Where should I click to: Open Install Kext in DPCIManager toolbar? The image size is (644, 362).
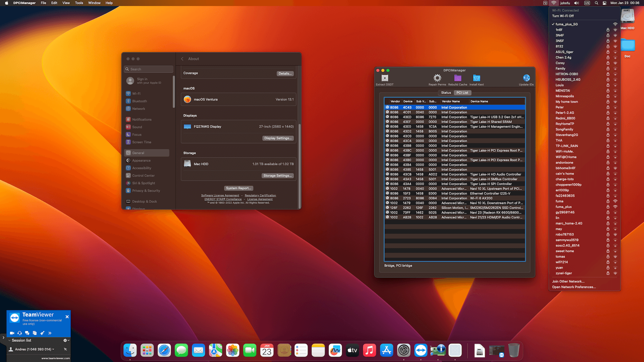[x=477, y=78]
